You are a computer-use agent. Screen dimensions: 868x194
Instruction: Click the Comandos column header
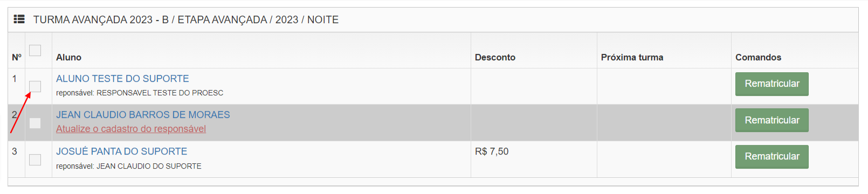(758, 57)
